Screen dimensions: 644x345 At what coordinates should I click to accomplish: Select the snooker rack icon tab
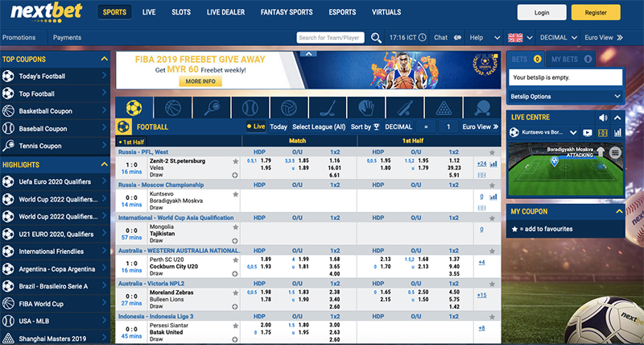click(444, 108)
